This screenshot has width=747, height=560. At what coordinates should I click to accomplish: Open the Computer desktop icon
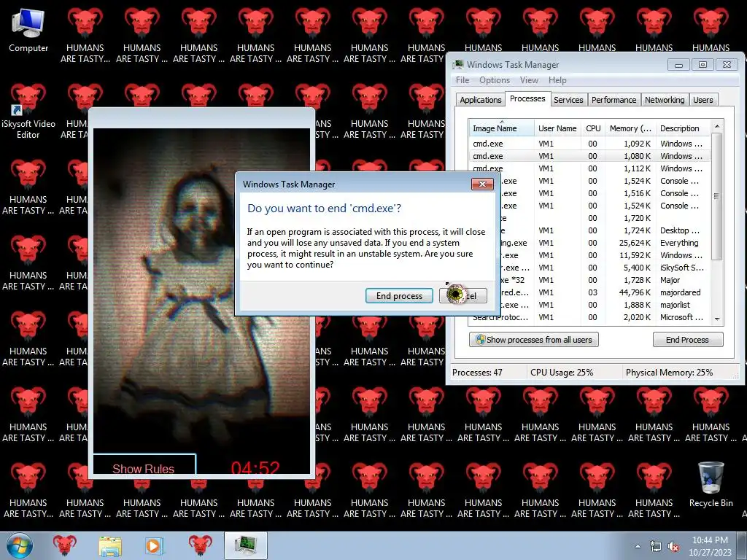[x=28, y=31]
